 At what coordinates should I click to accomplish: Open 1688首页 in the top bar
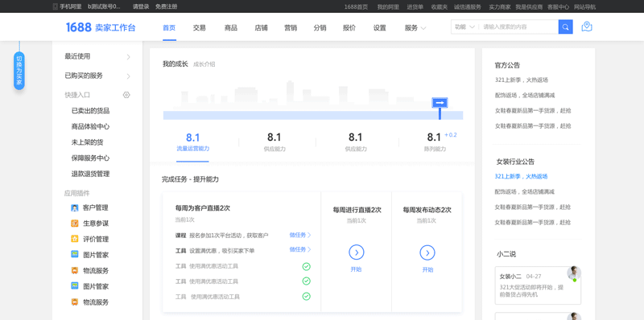[x=356, y=7]
